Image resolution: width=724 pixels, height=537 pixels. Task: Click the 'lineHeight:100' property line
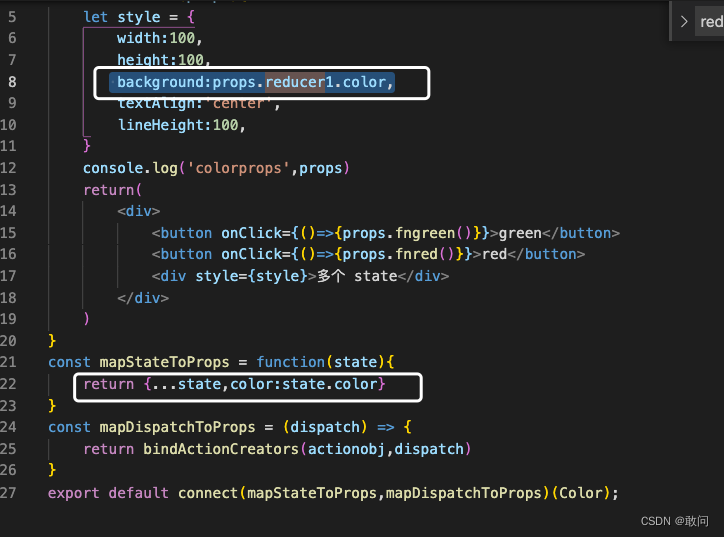tap(180, 125)
